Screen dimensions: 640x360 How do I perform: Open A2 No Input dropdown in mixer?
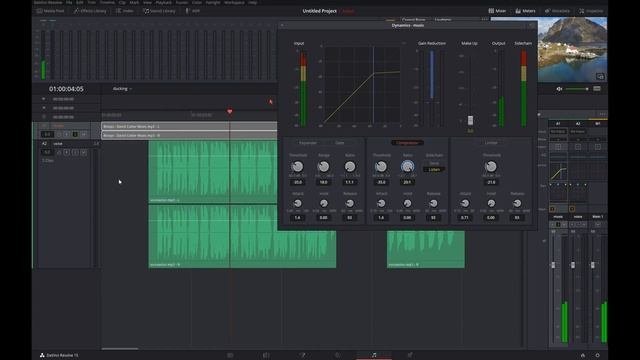(x=578, y=131)
